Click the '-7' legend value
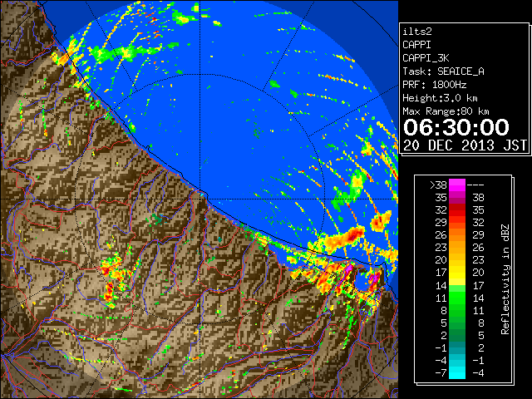The height and width of the screenshot is (399, 532). point(441,372)
